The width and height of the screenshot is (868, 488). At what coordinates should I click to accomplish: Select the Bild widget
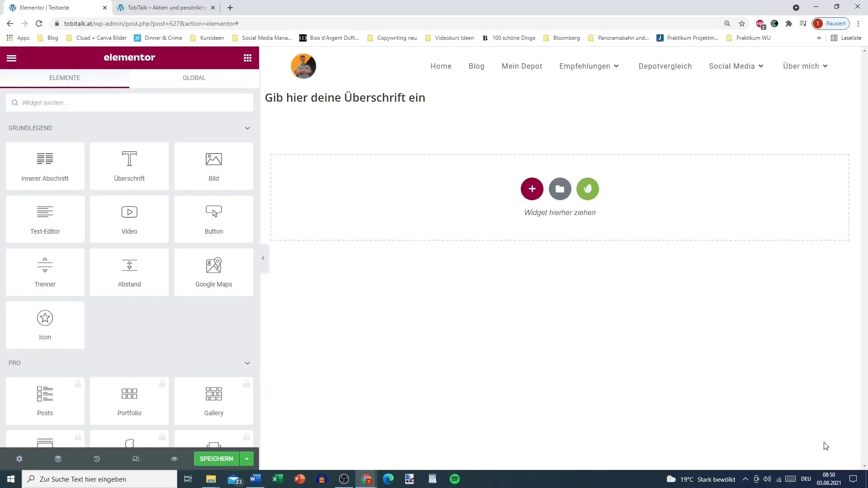(214, 166)
